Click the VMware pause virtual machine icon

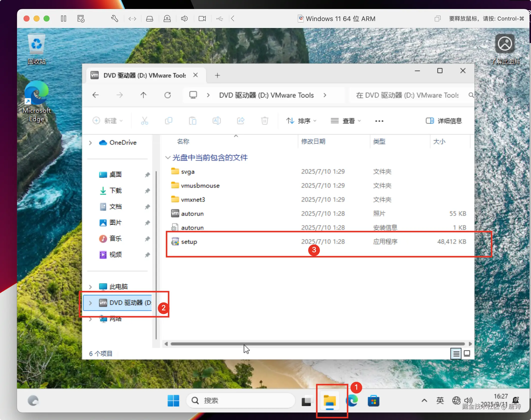(64, 19)
